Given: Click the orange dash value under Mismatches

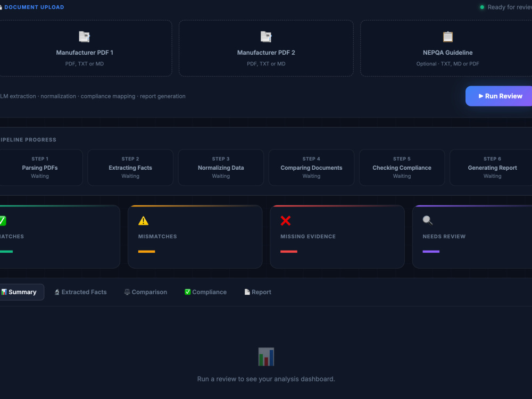Looking at the screenshot, I should 147,252.
